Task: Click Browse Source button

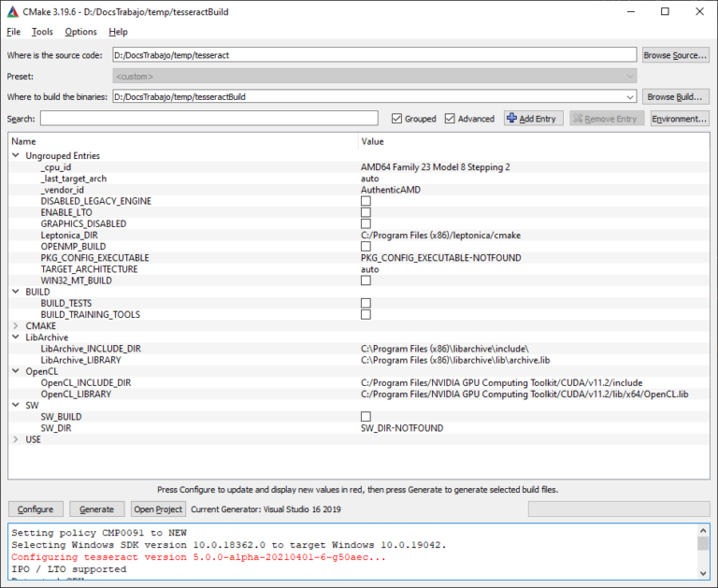Action: tap(675, 55)
